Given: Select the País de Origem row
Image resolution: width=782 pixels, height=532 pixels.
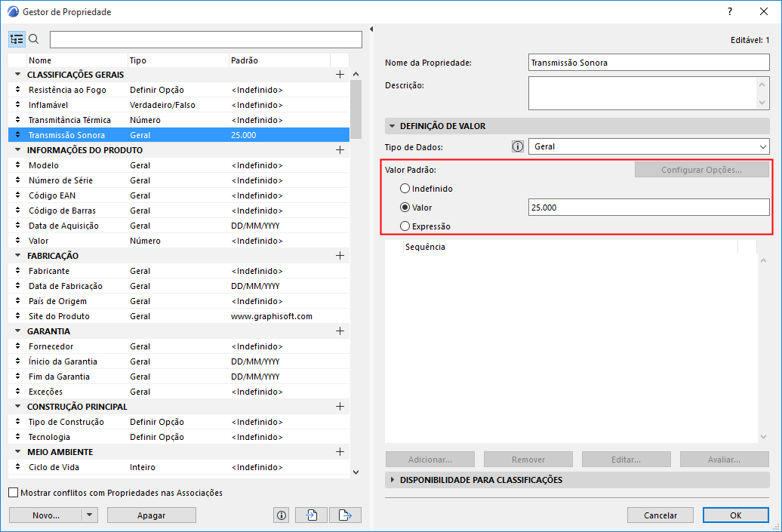Looking at the screenshot, I should 179,301.
